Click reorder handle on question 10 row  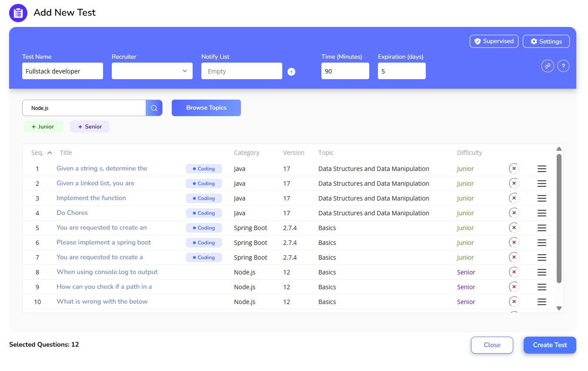click(541, 302)
